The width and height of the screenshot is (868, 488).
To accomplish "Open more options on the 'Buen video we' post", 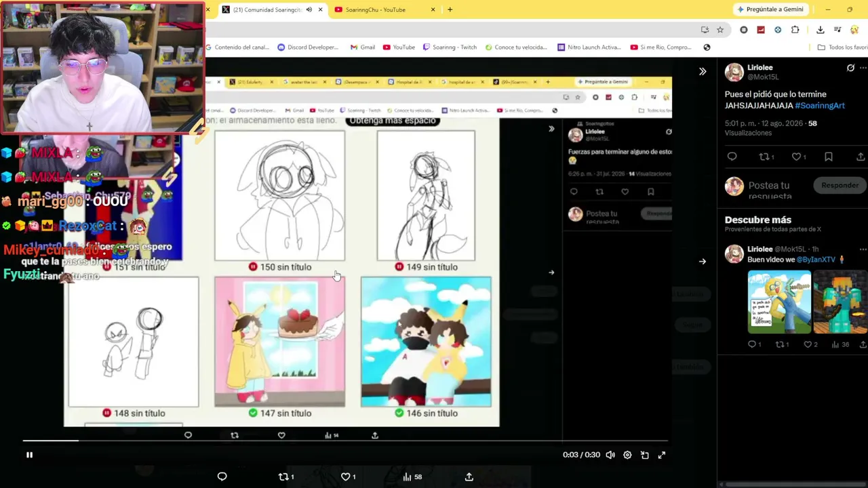I will [x=863, y=249].
